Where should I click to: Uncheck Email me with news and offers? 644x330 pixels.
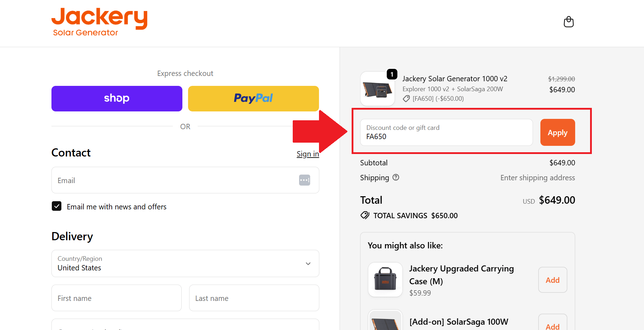[57, 206]
